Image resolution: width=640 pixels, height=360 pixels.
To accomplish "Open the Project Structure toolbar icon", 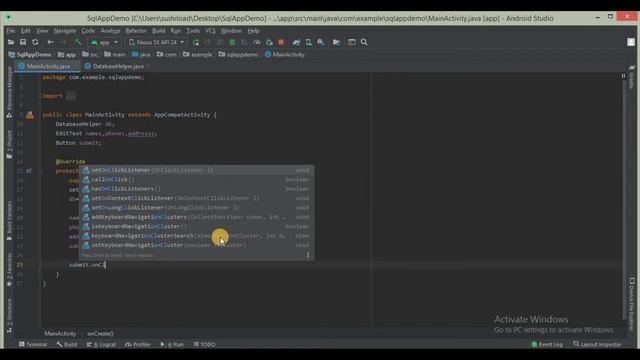I will click(x=336, y=42).
